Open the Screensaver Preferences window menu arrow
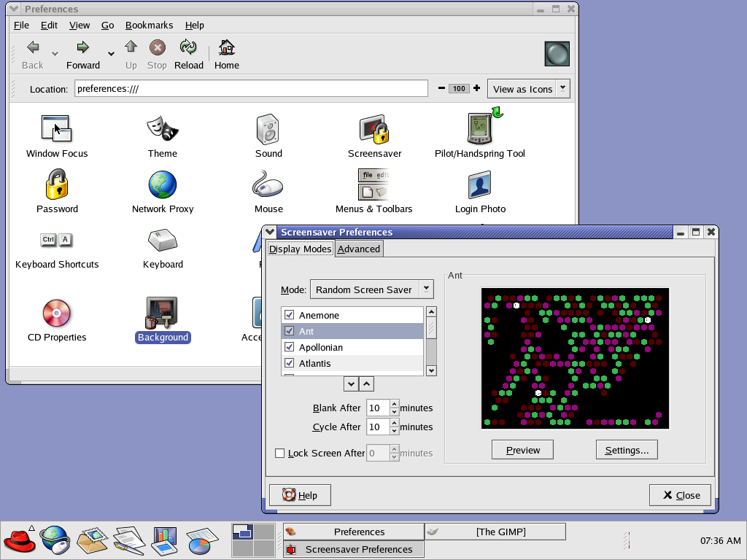This screenshot has height=560, width=747. point(270,232)
